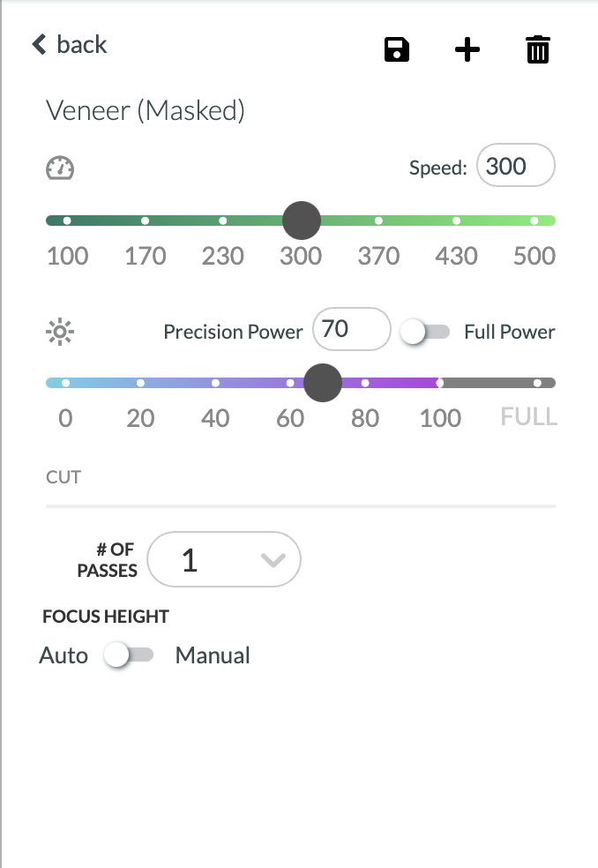Click the save floppy disk icon
The width and height of the screenshot is (598, 868).
[396, 49]
